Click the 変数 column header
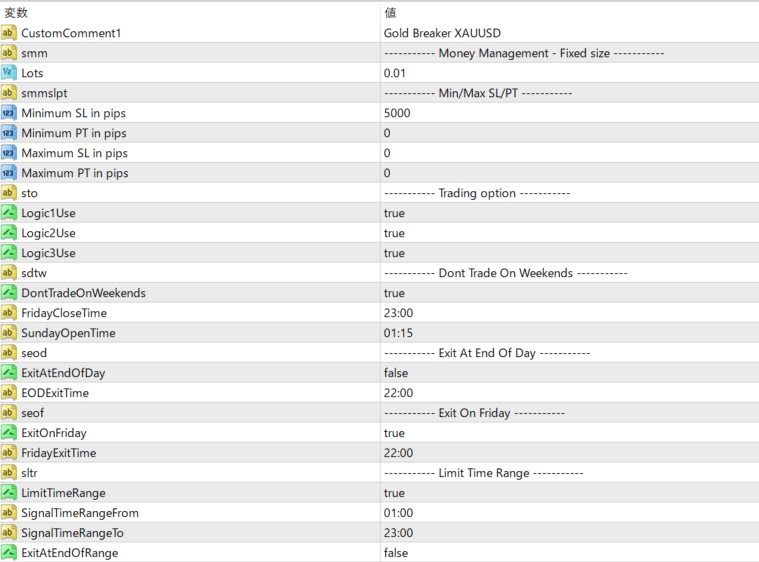This screenshot has height=562, width=759. [17, 12]
